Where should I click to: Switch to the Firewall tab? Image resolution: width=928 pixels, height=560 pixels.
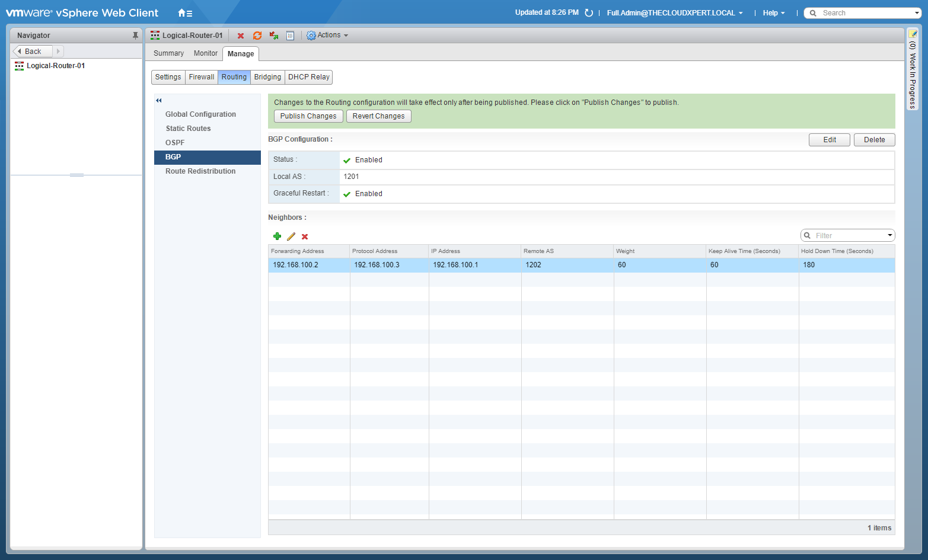pyautogui.click(x=202, y=77)
